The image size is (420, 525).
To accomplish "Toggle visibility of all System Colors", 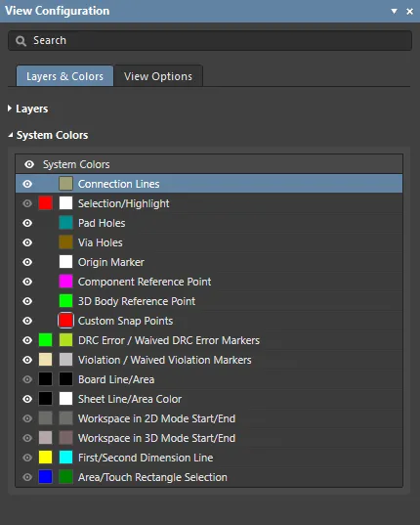I will tap(29, 164).
